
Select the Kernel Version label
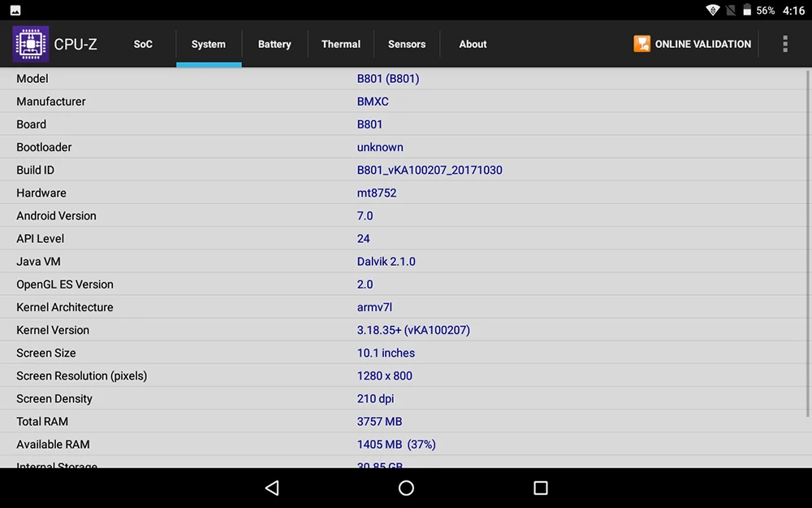pyautogui.click(x=53, y=330)
